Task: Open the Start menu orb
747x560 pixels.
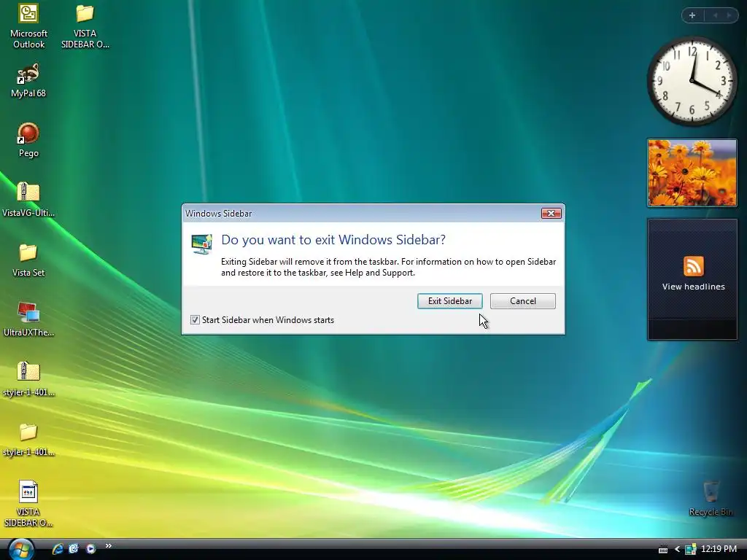Action: pyautogui.click(x=21, y=549)
